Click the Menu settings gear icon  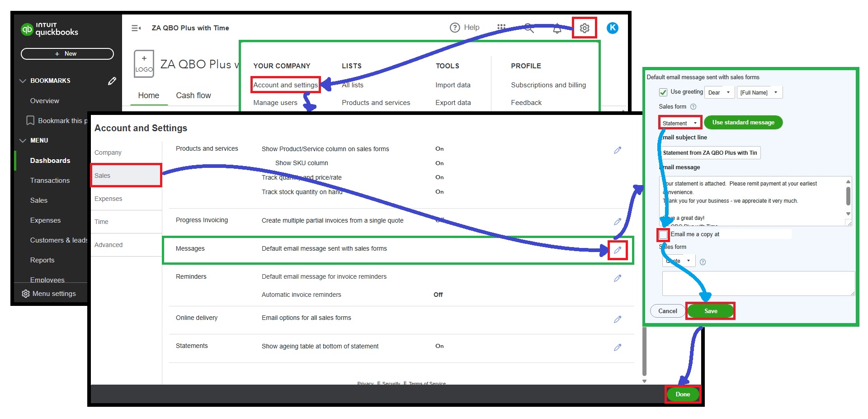click(x=26, y=294)
